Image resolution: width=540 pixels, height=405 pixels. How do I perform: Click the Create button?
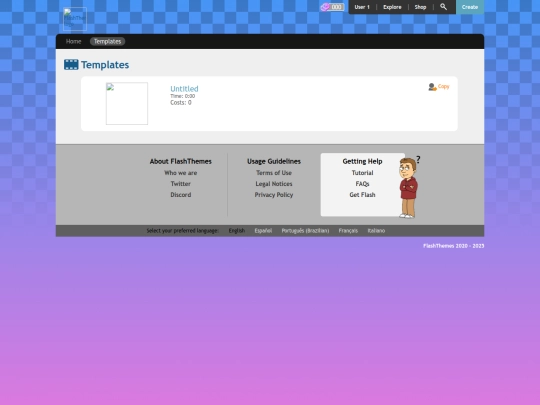pos(470,7)
